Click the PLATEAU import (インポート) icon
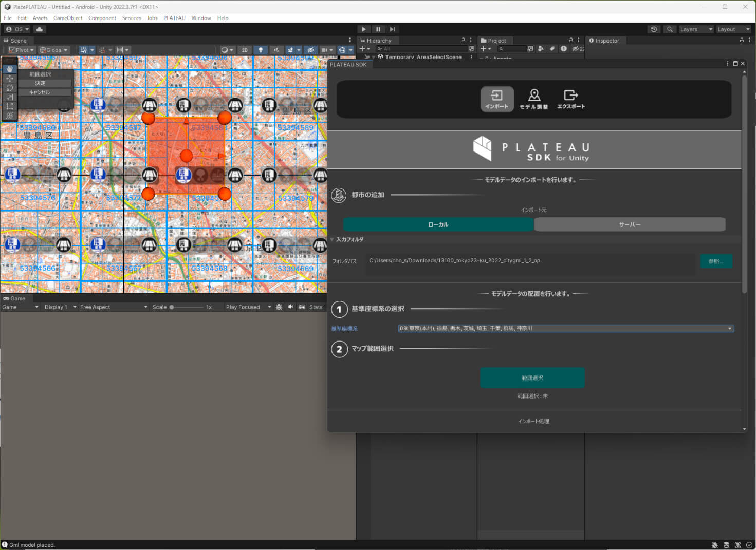756x550 pixels. 497,99
